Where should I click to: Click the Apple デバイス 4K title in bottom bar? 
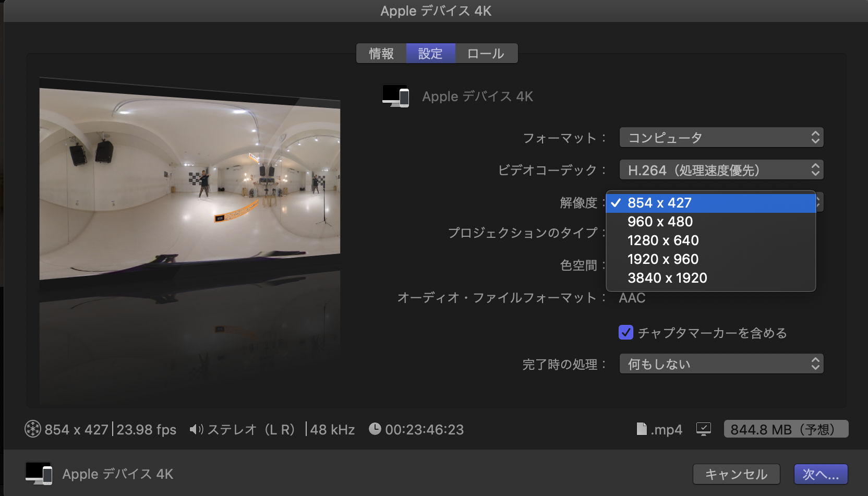tap(118, 474)
